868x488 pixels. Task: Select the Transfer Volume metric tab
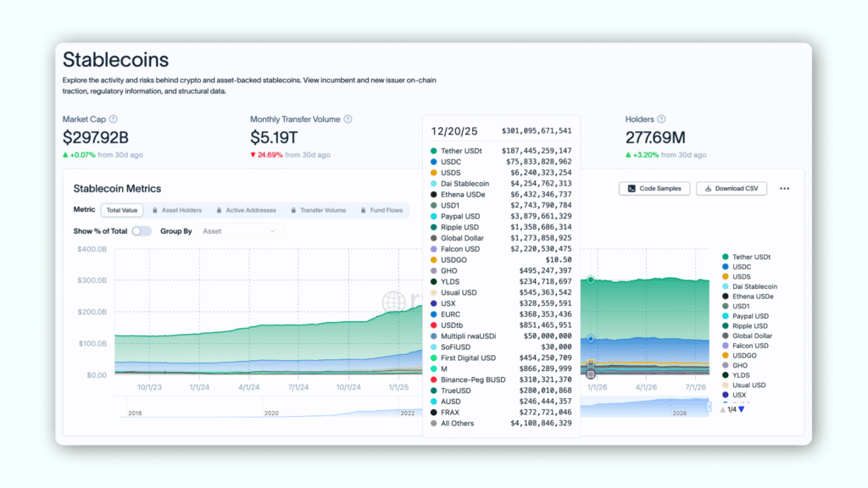point(319,210)
